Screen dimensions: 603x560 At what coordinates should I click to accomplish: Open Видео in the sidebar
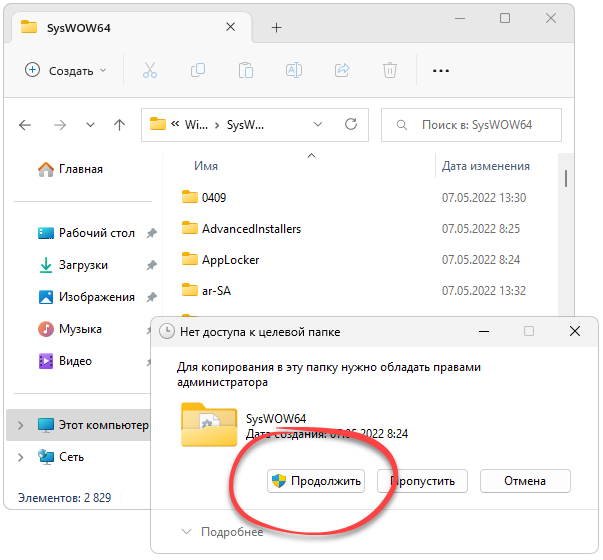click(65, 361)
